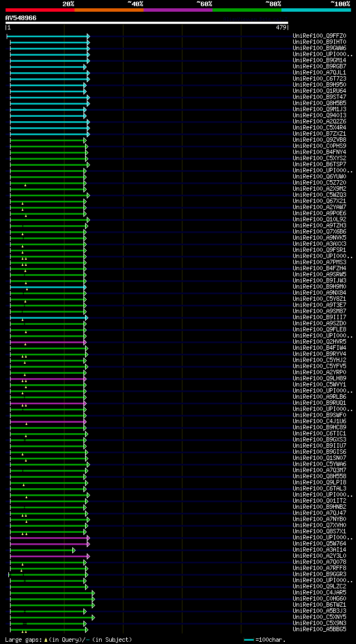The height and width of the screenshot is (644, 356).
Task: Select label UniRef100_B9III7
Action: 319,318
